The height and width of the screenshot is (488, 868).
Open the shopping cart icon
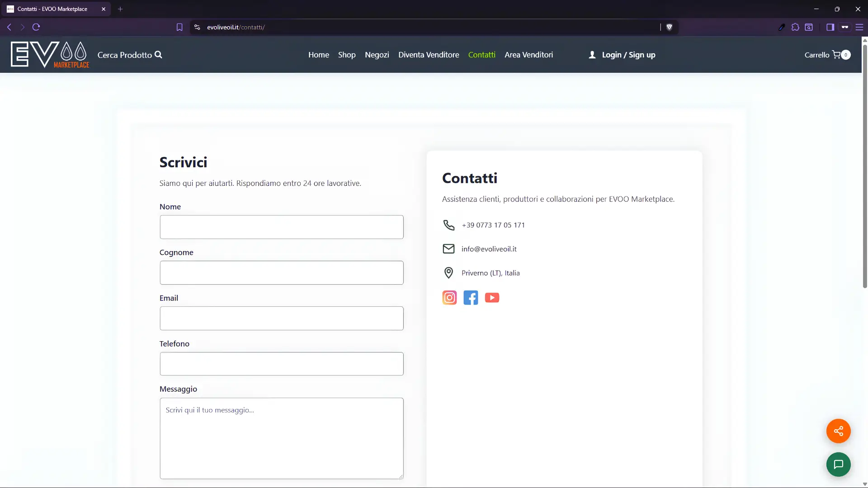(836, 55)
